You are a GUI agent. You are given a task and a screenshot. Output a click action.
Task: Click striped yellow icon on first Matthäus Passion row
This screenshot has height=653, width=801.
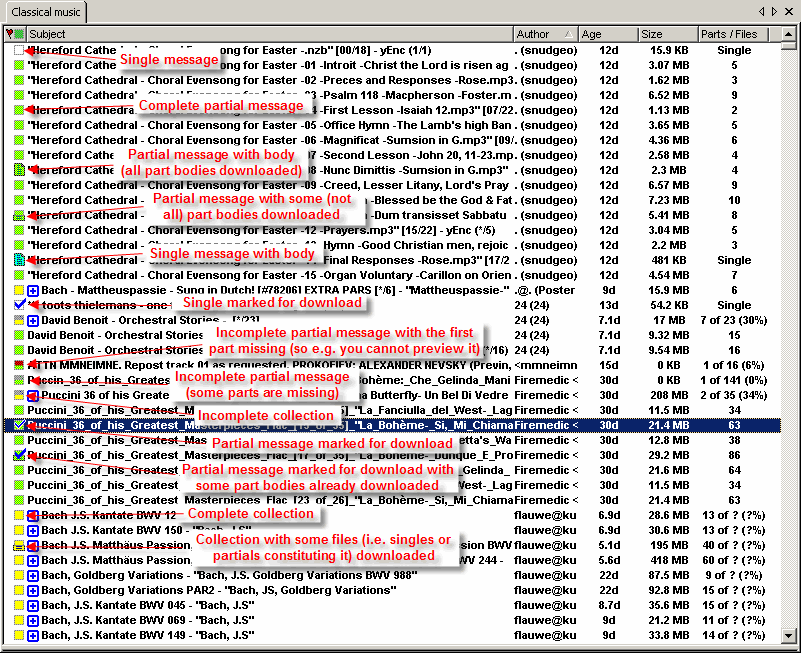19,545
